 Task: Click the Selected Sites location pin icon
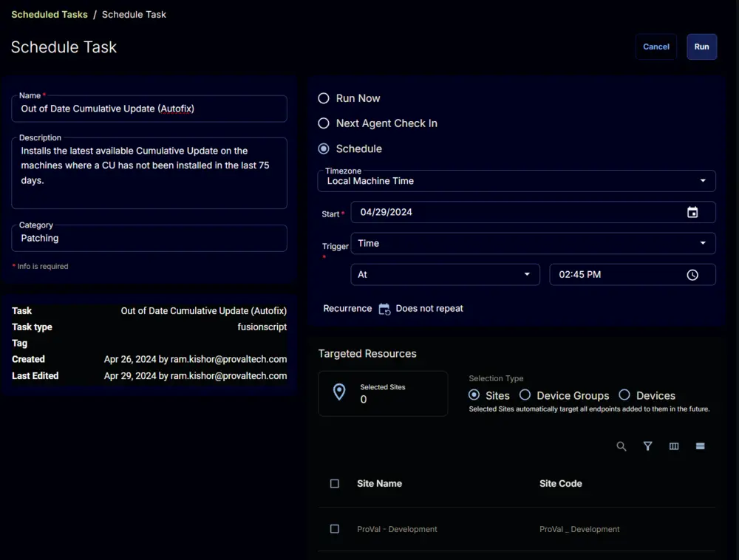(339, 392)
